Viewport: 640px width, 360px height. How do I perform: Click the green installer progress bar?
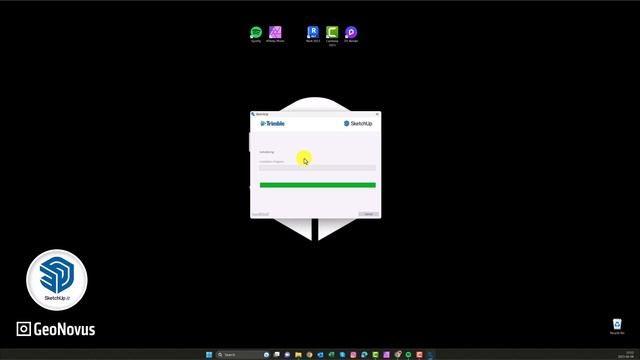[x=318, y=185]
